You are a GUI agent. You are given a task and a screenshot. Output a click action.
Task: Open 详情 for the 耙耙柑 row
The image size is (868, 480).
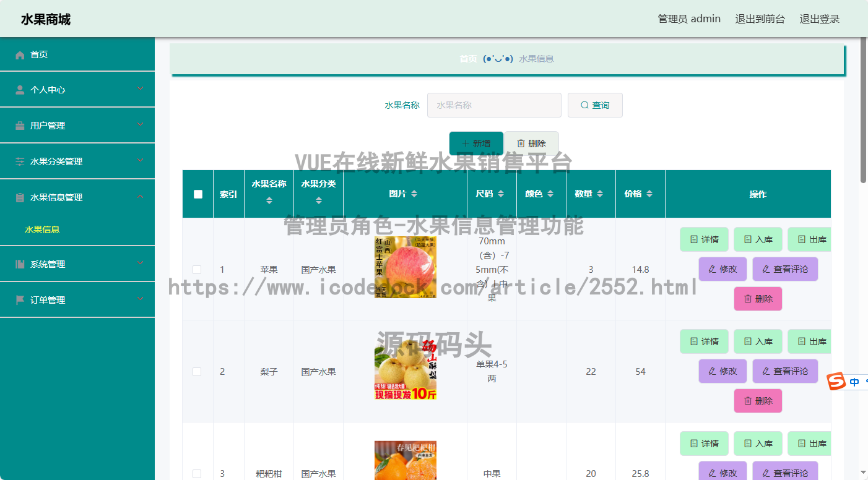point(704,444)
